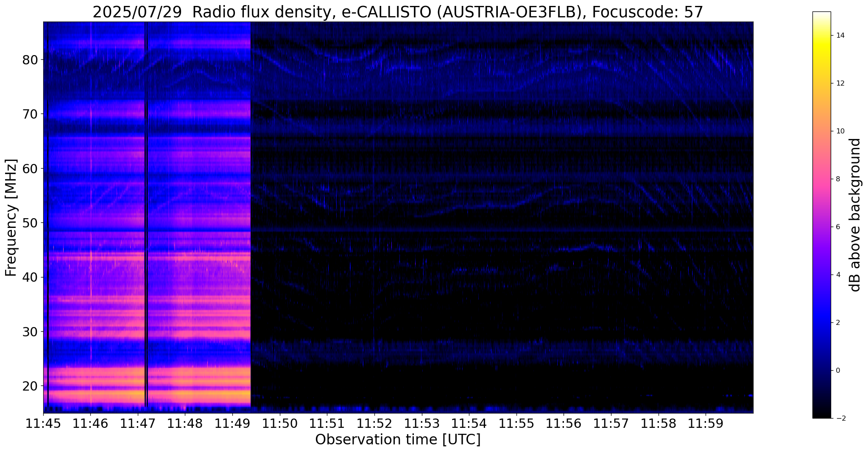Click the 11:46 time tick label
The image size is (868, 452).
(x=91, y=424)
